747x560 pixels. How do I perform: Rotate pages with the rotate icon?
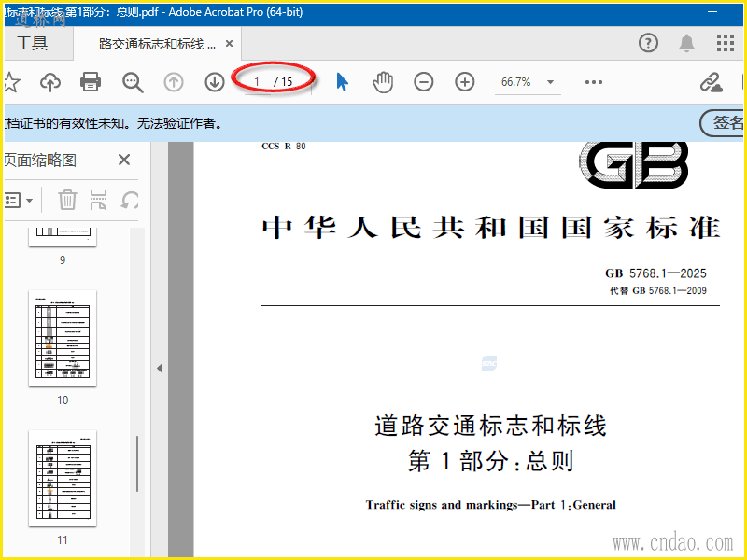point(129,200)
